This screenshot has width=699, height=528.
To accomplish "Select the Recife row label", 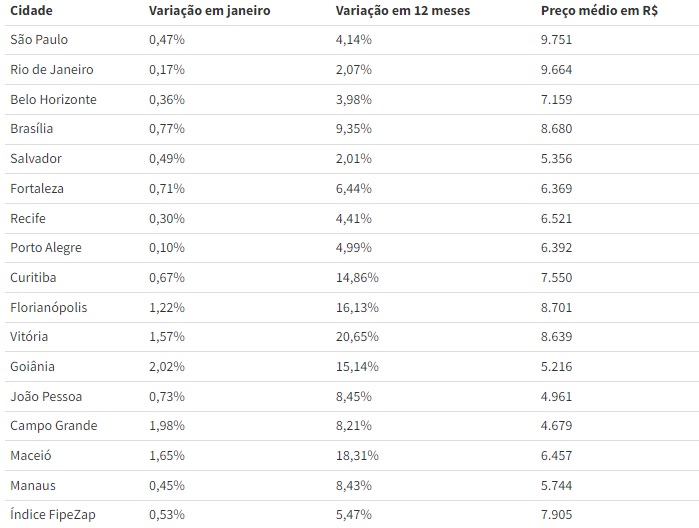I will coord(28,219).
